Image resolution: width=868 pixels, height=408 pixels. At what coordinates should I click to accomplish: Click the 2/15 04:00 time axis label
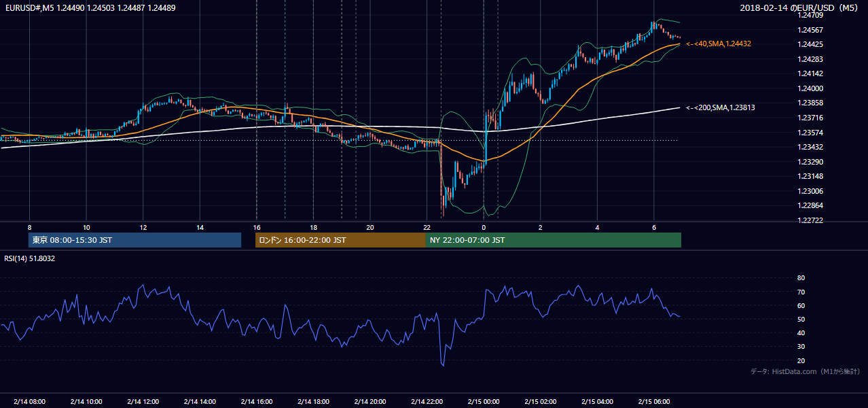point(597,402)
